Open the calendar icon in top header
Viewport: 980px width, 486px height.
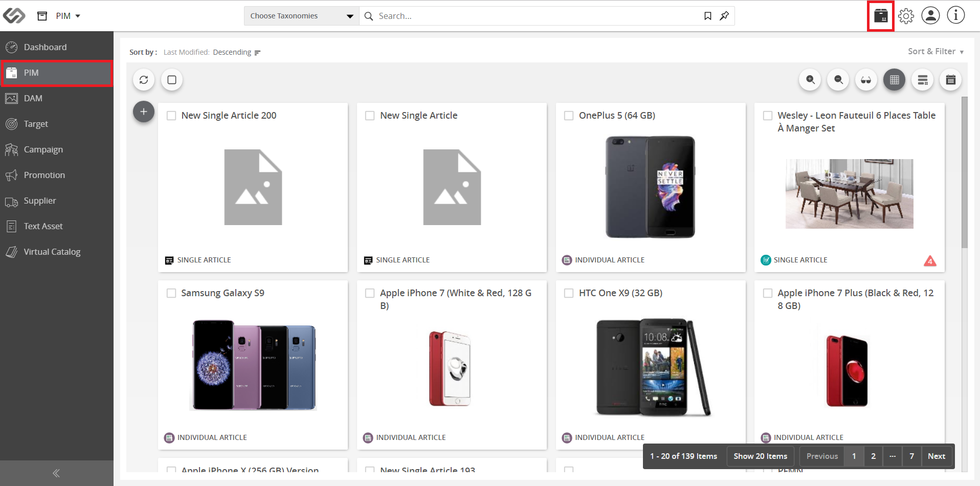pos(881,16)
